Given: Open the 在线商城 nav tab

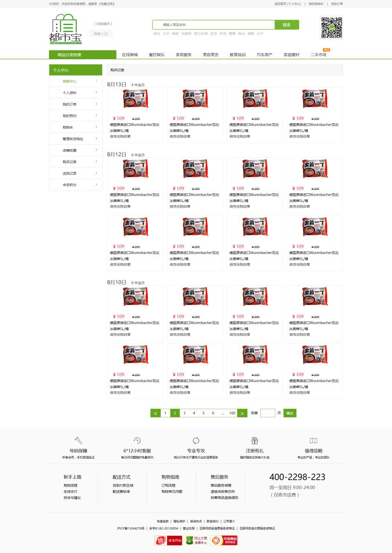Looking at the screenshot, I should click(x=129, y=55).
